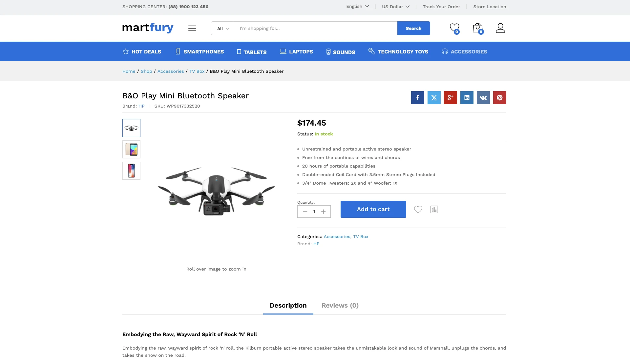Switch to the Reviews (0) tab
This screenshot has width=630, height=364.
(340, 305)
